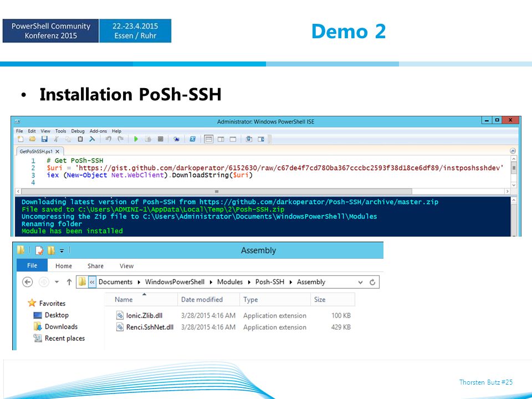Expand the arrow after Documents in breadcrumb
Screen dimensions: 532x399
[x=139, y=282]
